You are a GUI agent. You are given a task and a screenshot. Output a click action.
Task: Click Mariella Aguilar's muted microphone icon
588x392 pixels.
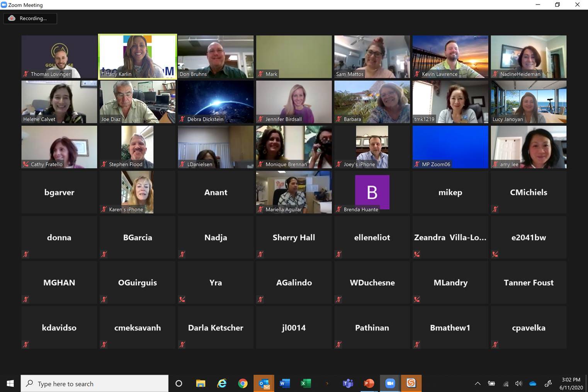261,209
